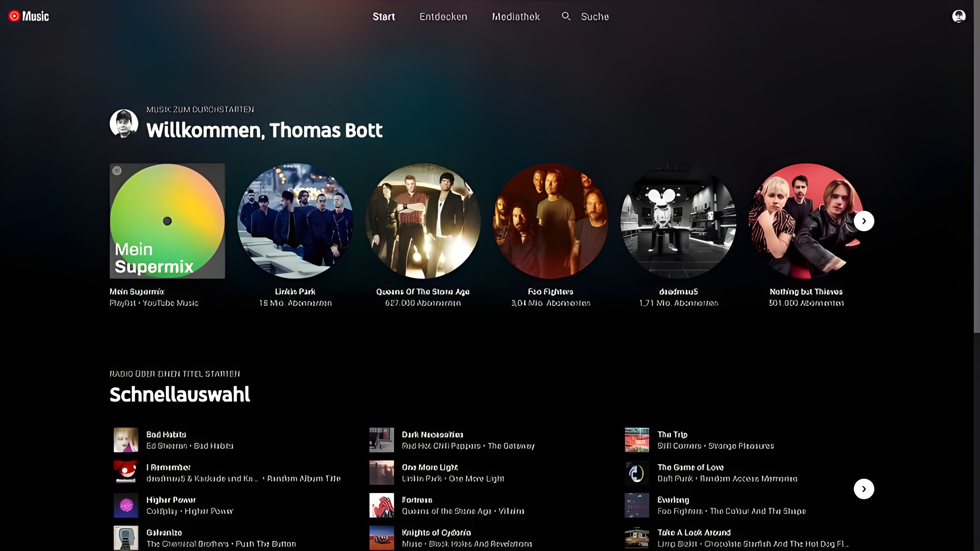Click the Linkin Park artist name

(x=295, y=292)
